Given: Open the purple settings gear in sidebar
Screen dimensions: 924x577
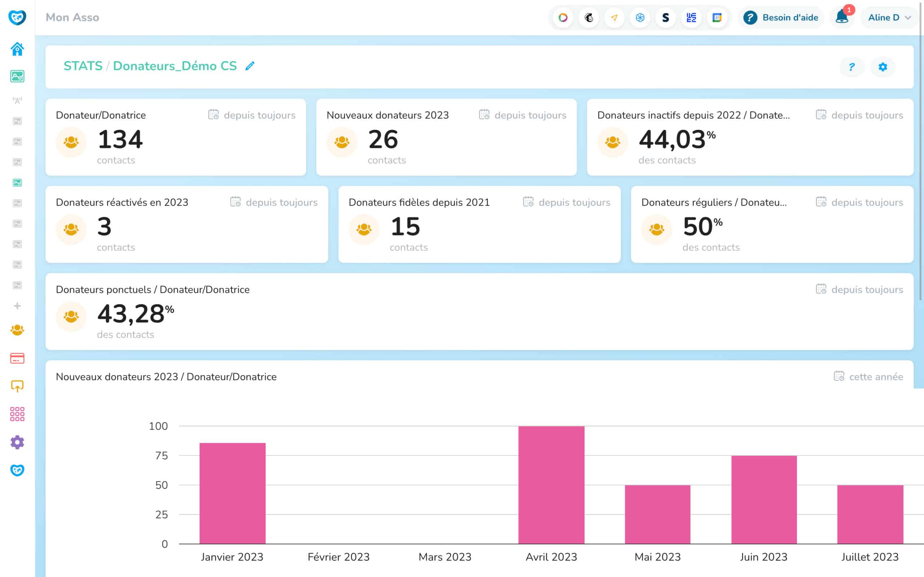Looking at the screenshot, I should 17,442.
